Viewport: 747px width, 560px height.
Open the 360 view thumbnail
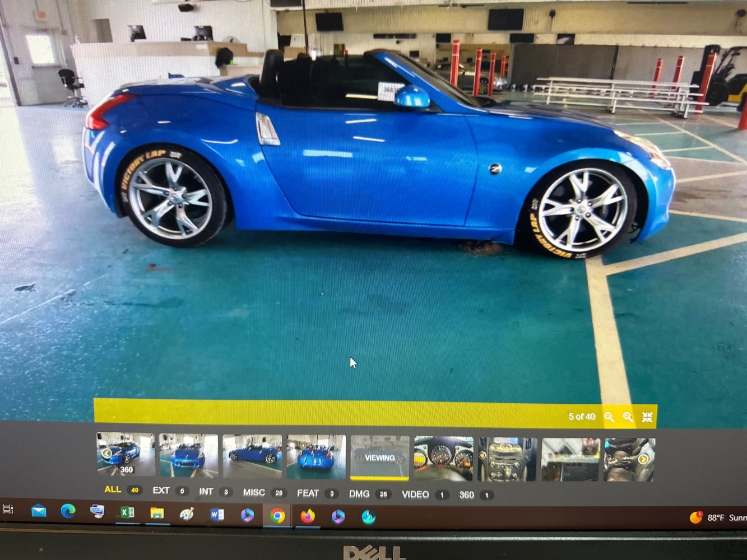click(x=126, y=454)
